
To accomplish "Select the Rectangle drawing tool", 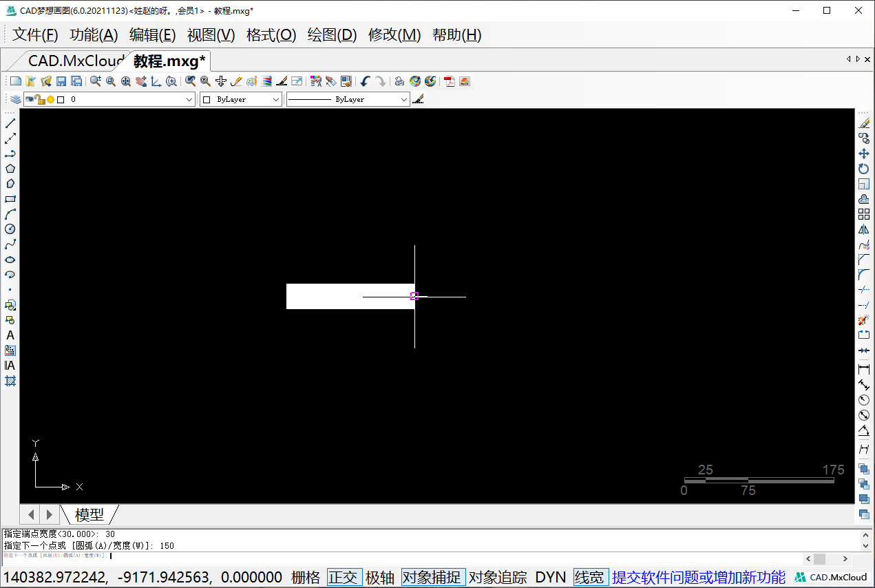I will pos(10,199).
